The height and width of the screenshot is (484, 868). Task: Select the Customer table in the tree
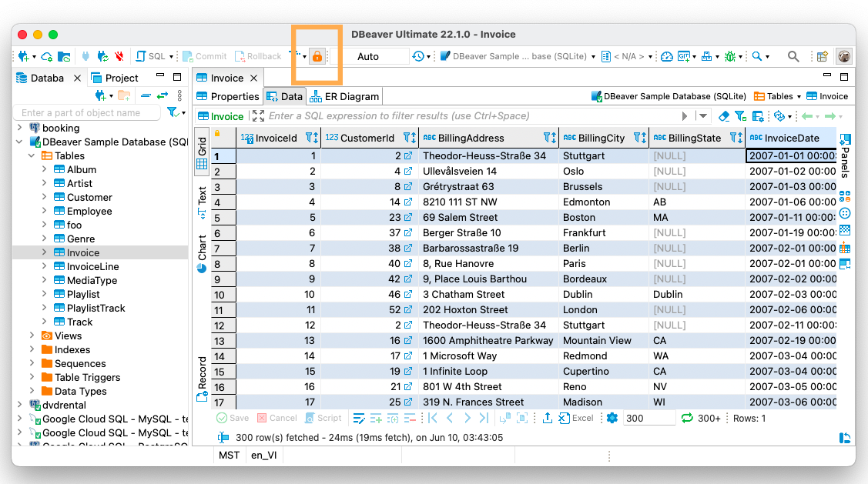(x=89, y=197)
